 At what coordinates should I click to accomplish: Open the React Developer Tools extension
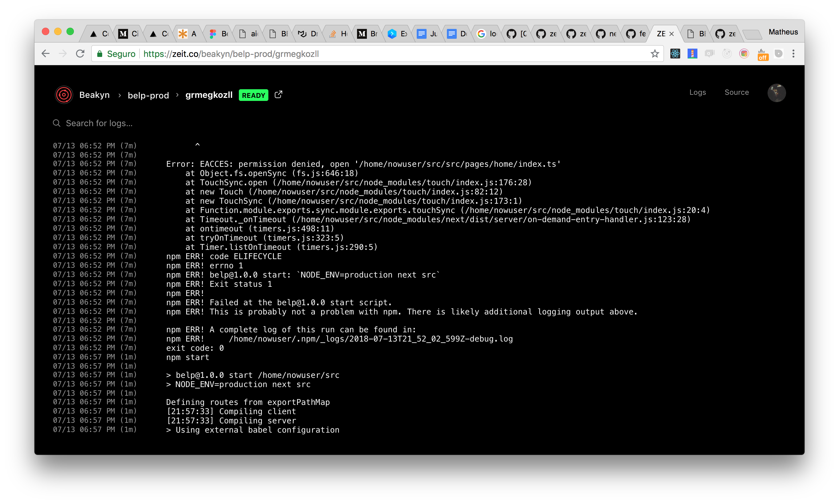click(675, 53)
